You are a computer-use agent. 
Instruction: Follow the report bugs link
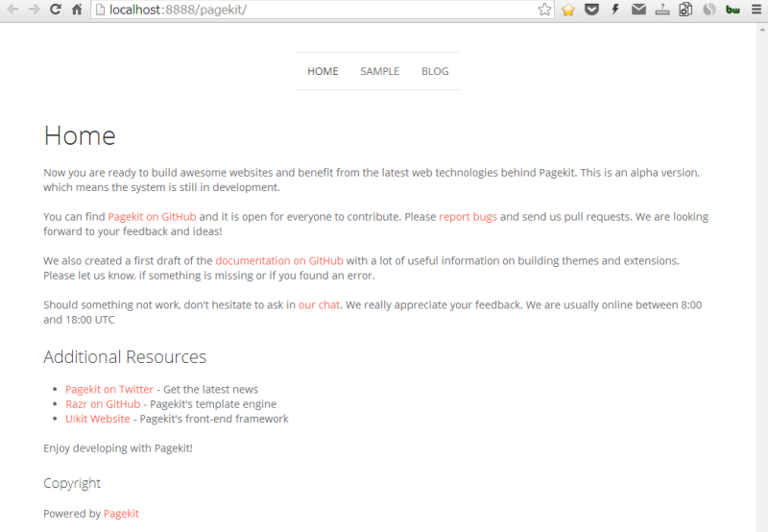tap(468, 217)
